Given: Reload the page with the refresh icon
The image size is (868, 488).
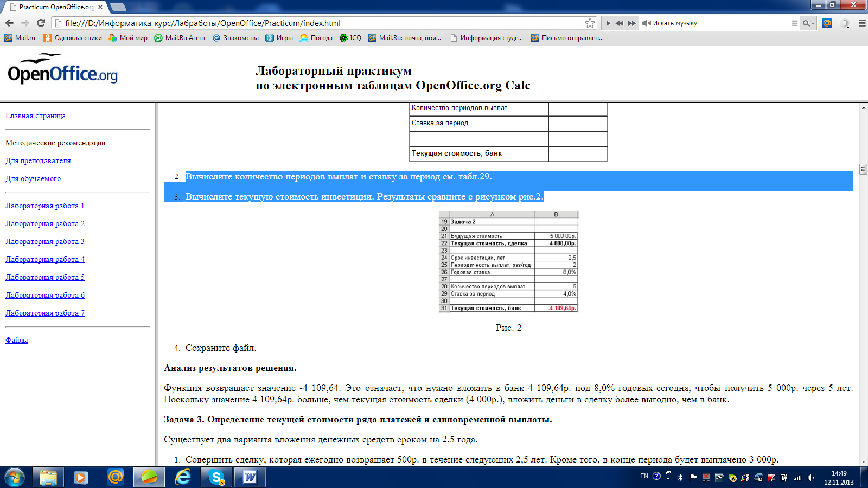Looking at the screenshot, I should pos(41,23).
